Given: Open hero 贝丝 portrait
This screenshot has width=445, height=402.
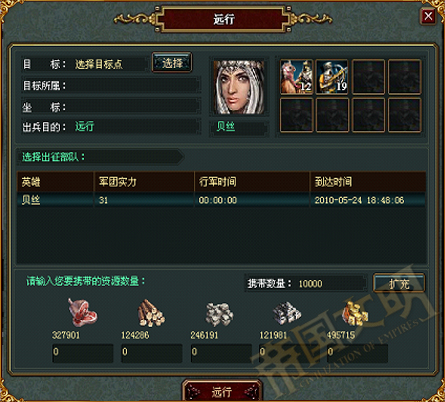Looking at the screenshot, I should click(x=239, y=88).
